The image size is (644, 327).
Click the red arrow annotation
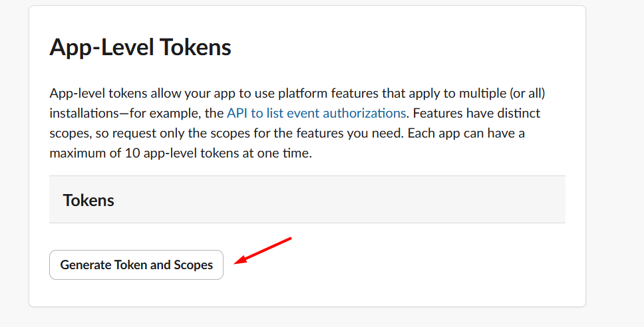coord(265,250)
